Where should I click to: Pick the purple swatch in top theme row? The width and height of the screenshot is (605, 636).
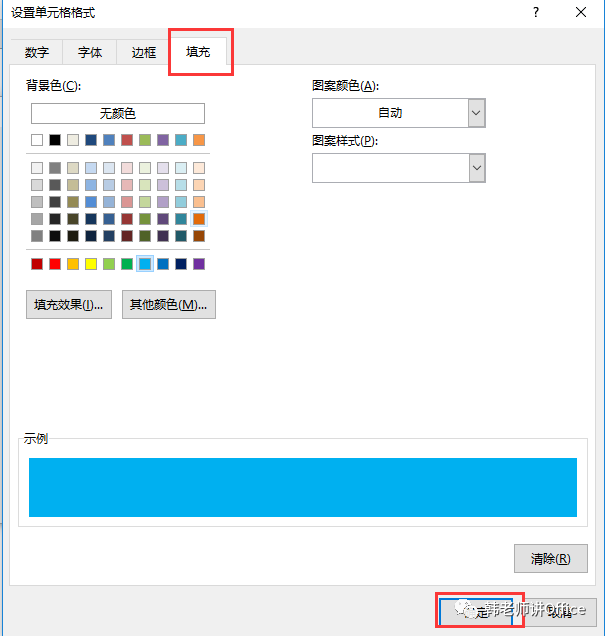tap(163, 140)
